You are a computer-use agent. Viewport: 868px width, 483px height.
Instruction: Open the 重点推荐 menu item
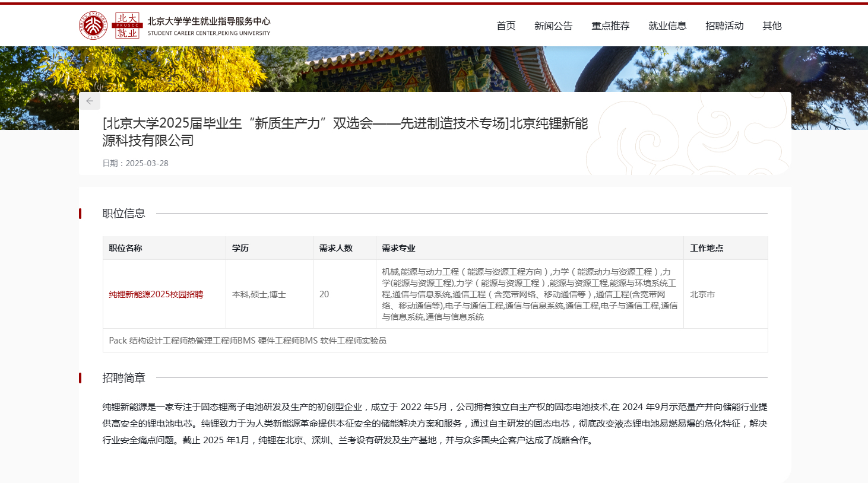coord(610,26)
